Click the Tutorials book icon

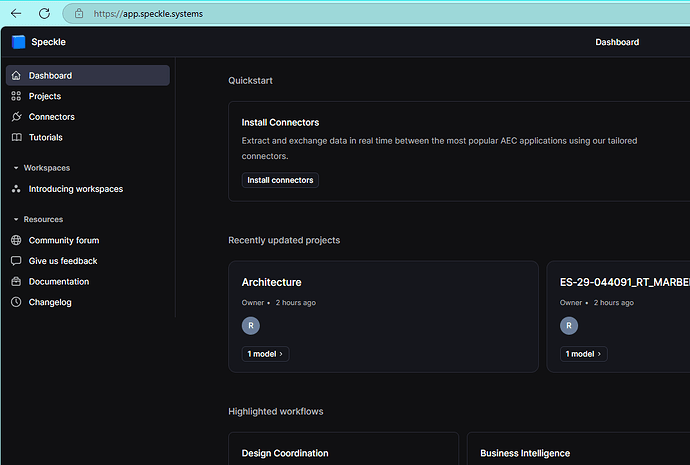click(16, 137)
